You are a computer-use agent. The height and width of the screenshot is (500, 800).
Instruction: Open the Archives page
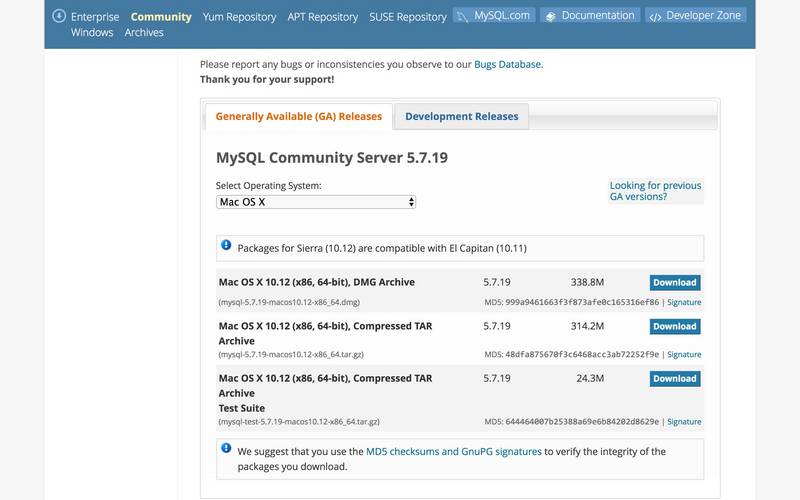coord(144,32)
